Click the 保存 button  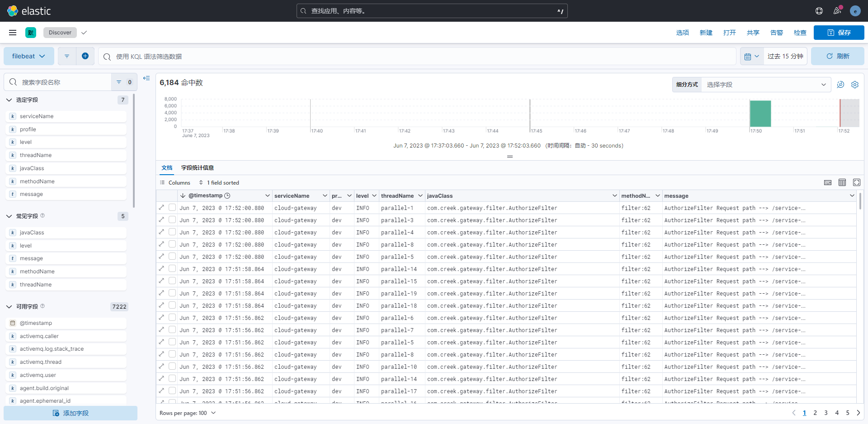[839, 33]
